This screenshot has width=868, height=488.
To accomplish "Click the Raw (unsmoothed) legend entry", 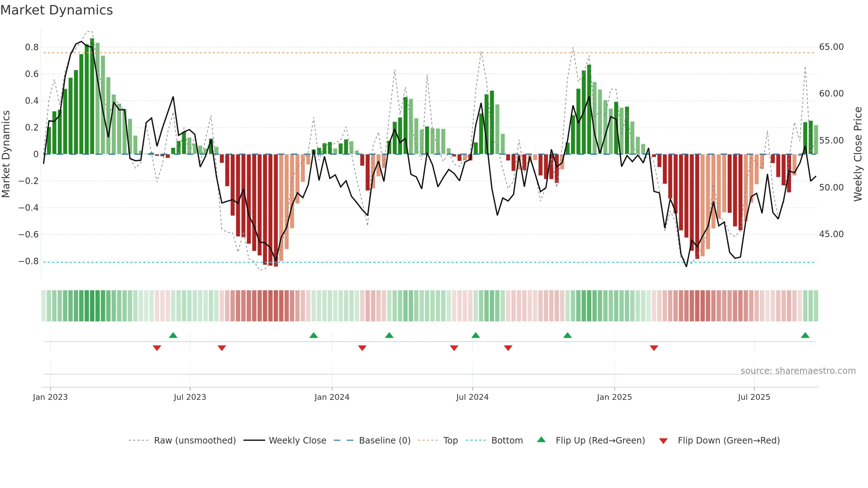I will (182, 440).
